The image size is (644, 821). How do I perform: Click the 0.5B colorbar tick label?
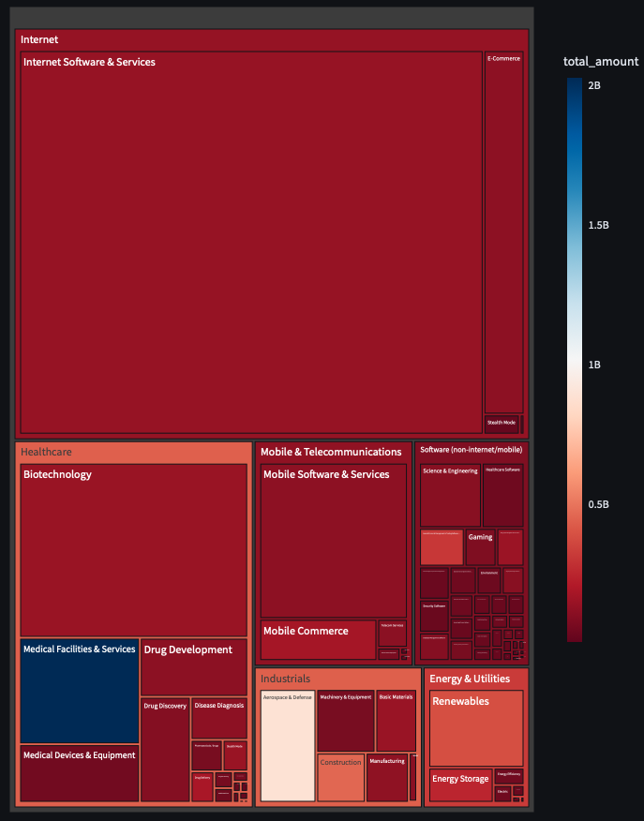(598, 505)
